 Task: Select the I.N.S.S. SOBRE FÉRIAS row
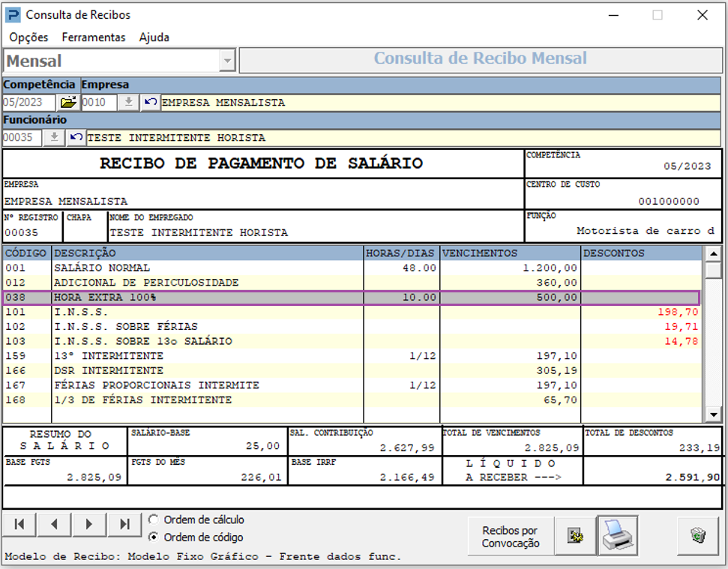click(352, 326)
